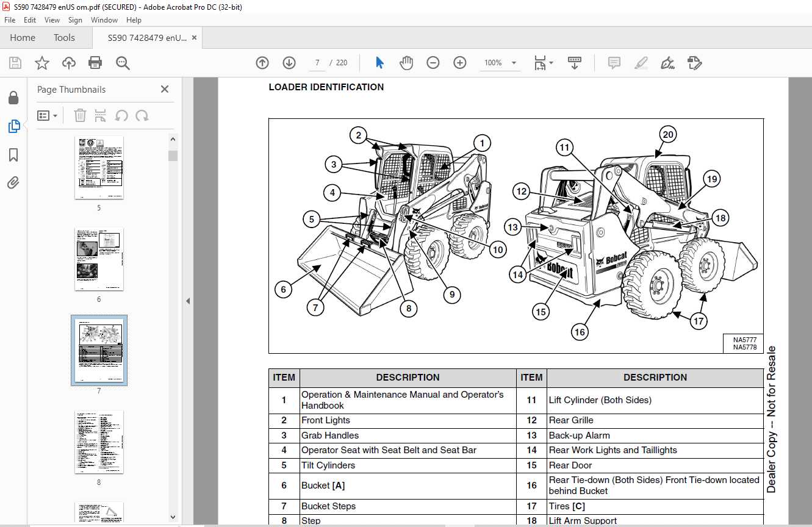This screenshot has height=527, width=812.
Task: Select page 6 thumbnail
Action: pyautogui.click(x=99, y=259)
